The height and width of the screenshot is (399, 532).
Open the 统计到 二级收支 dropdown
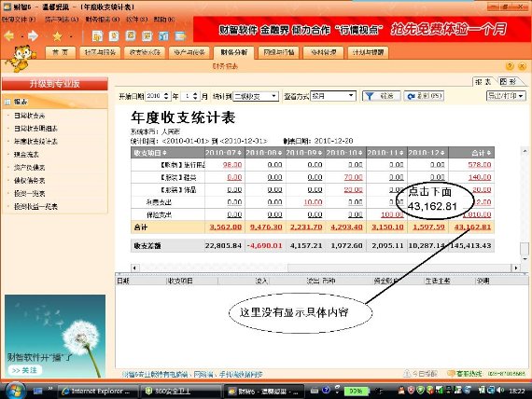point(256,96)
